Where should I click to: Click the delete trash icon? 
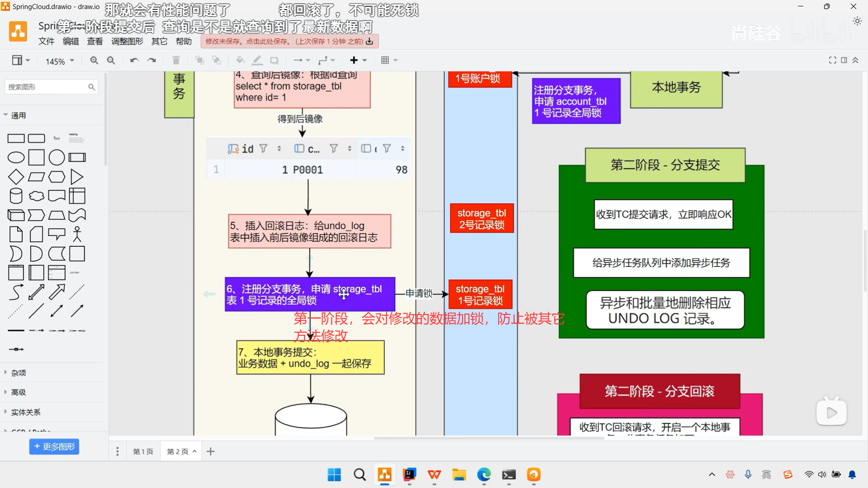click(176, 60)
